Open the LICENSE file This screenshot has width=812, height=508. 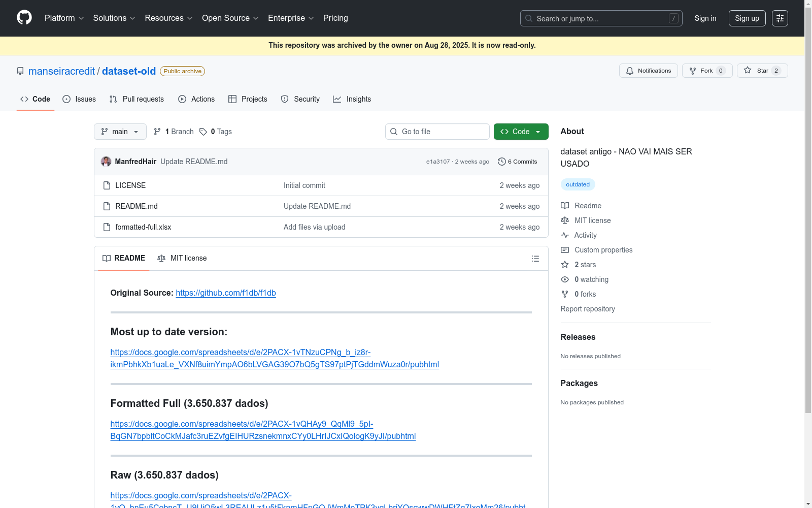130,185
